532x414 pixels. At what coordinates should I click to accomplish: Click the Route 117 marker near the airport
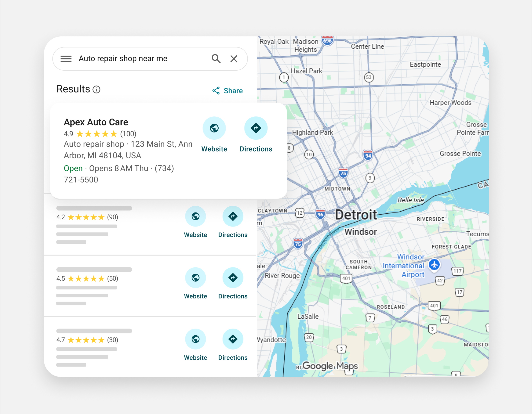[x=457, y=271]
